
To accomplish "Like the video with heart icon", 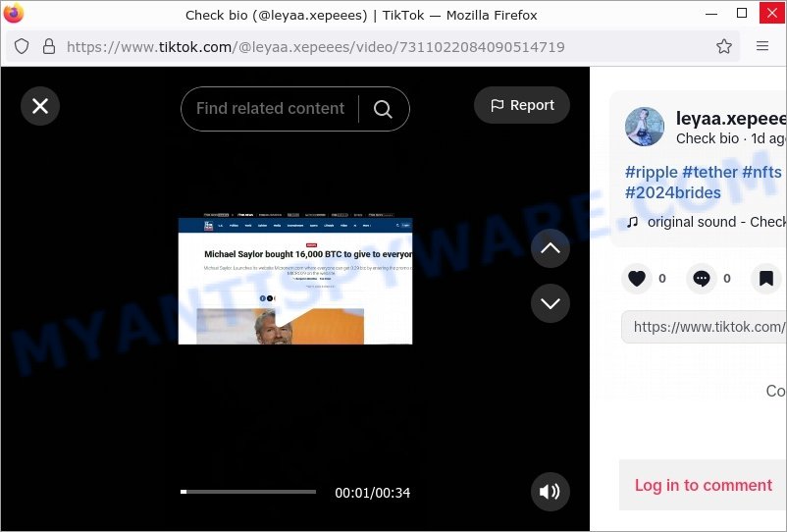I will tap(637, 278).
